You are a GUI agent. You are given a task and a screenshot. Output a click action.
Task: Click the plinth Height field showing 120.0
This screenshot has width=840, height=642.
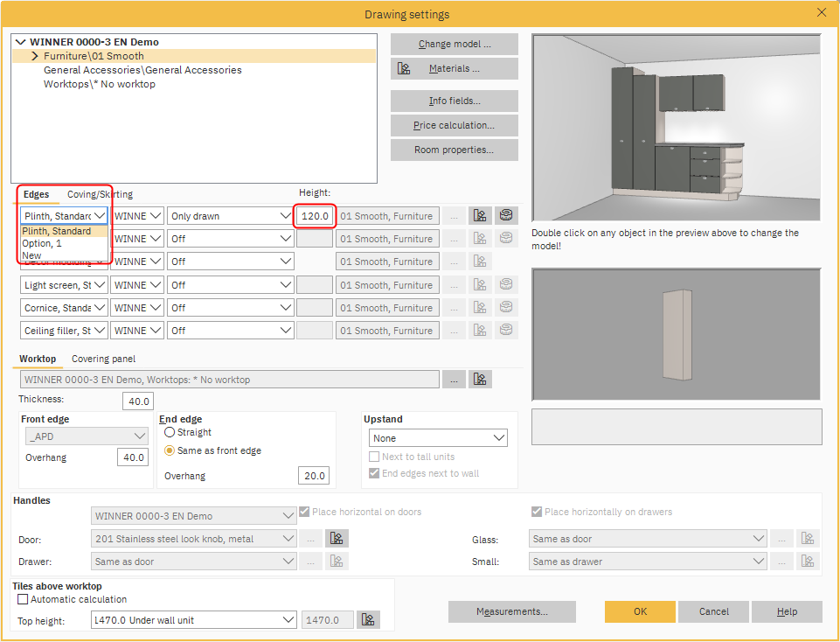point(314,216)
